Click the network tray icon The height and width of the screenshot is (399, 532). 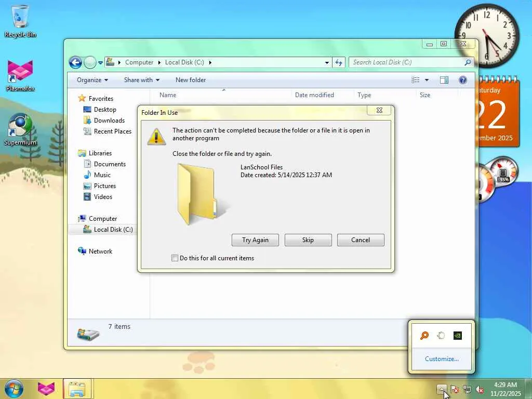[467, 389]
